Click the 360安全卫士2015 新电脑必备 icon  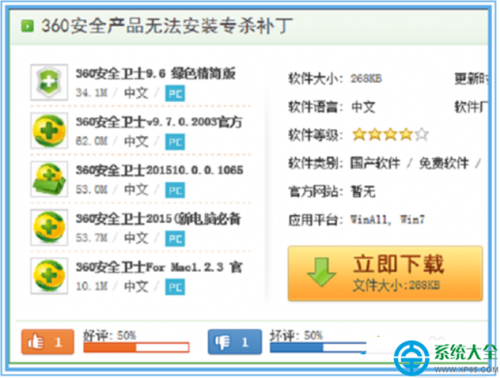[x=49, y=227]
